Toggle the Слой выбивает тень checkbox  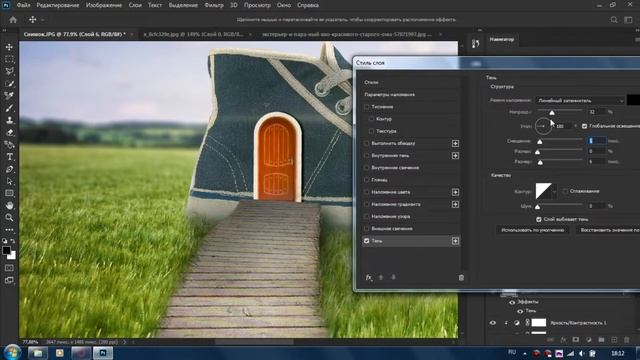tap(539, 220)
